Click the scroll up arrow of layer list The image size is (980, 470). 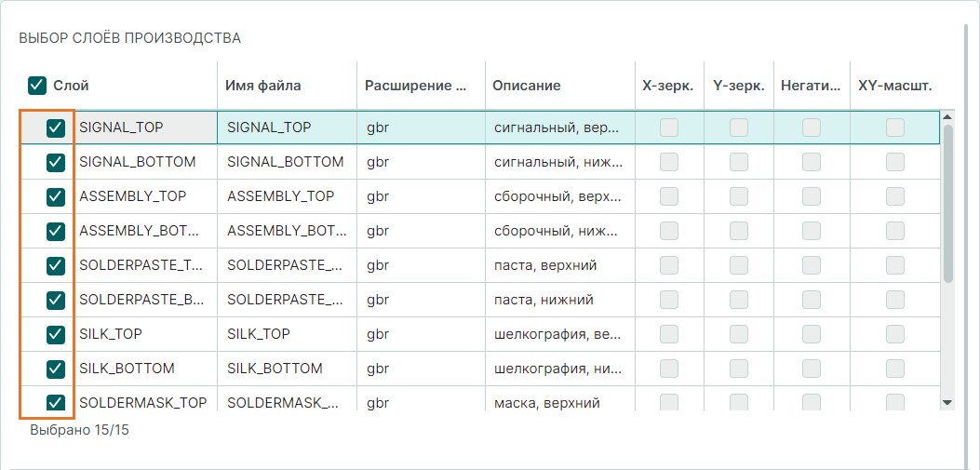tap(947, 117)
